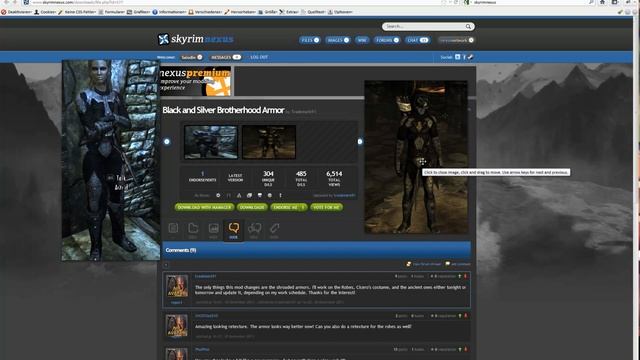Open the Formulare menu in the developer toolbar
Image resolution: width=640 pixels, height=360 pixels.
point(111,12)
